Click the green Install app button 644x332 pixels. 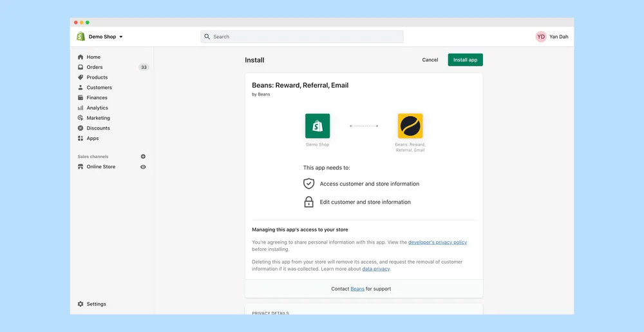(466, 60)
